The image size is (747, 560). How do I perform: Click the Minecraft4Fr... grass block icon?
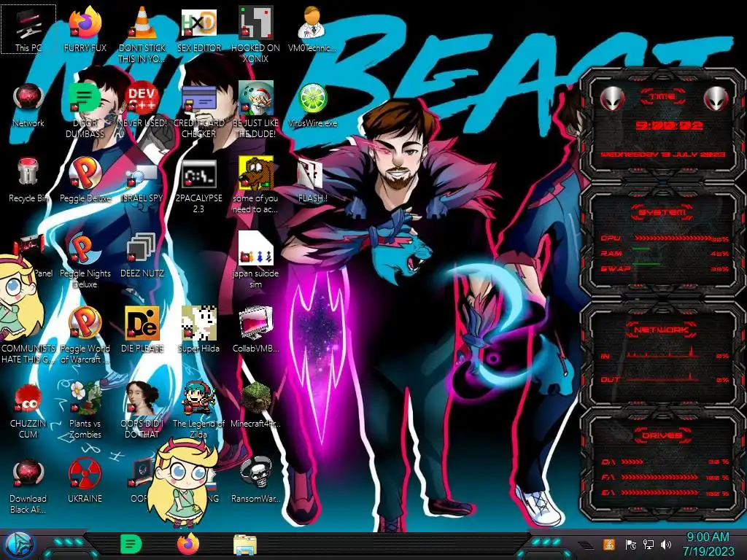[255, 405]
